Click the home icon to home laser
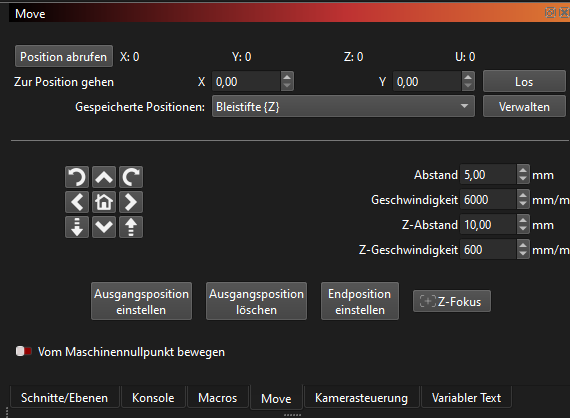570x418 pixels. (x=104, y=202)
